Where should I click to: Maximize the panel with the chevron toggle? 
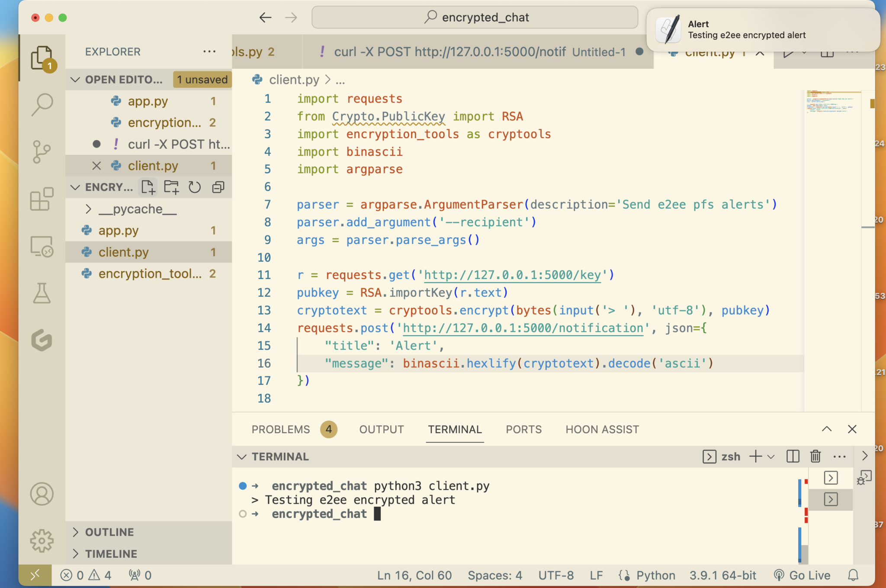[x=826, y=429]
